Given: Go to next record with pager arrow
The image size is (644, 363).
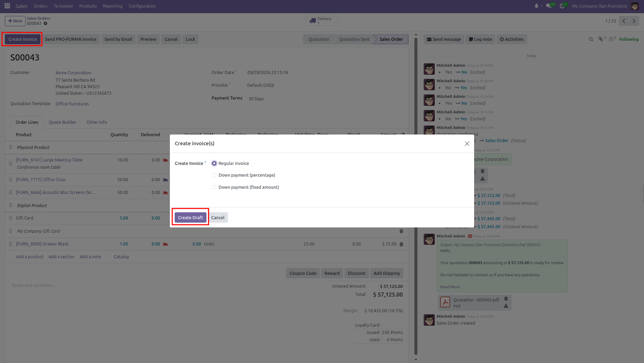Looking at the screenshot, I should point(634,21).
